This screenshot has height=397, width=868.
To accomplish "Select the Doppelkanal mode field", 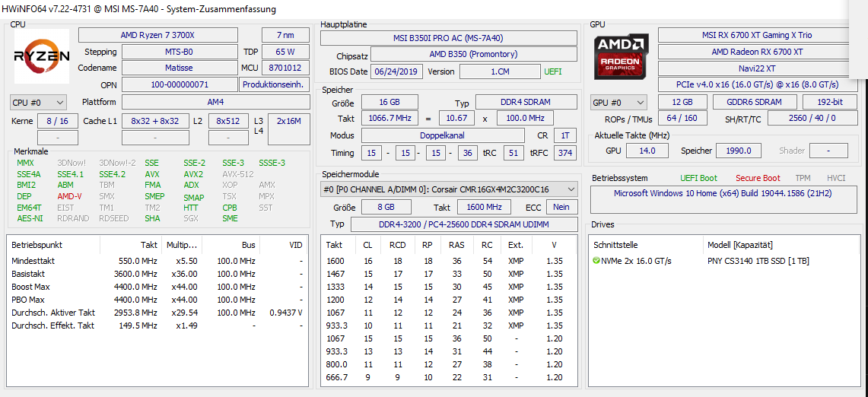I will 442,135.
